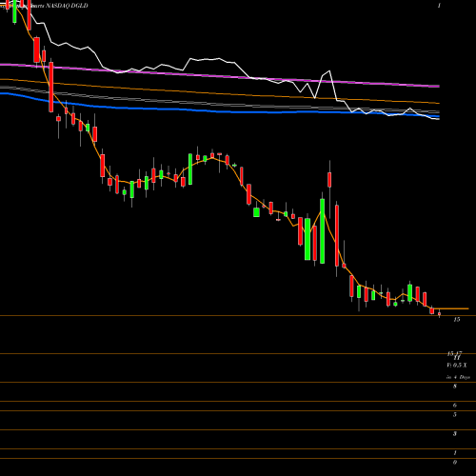
Task: Click the "V: 0.5 X" volume label
Action: pyautogui.click(x=457, y=366)
